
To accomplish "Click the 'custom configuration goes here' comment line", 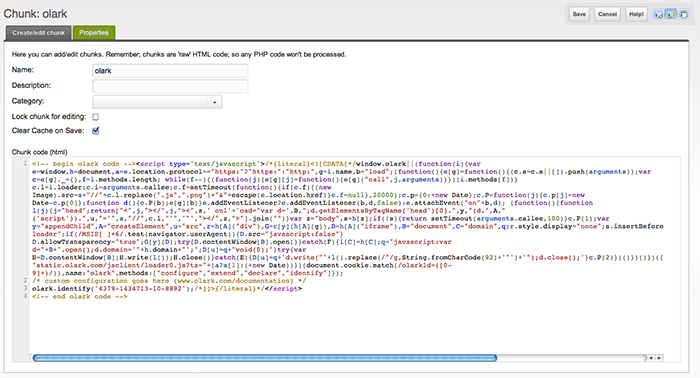I will pyautogui.click(x=169, y=281).
